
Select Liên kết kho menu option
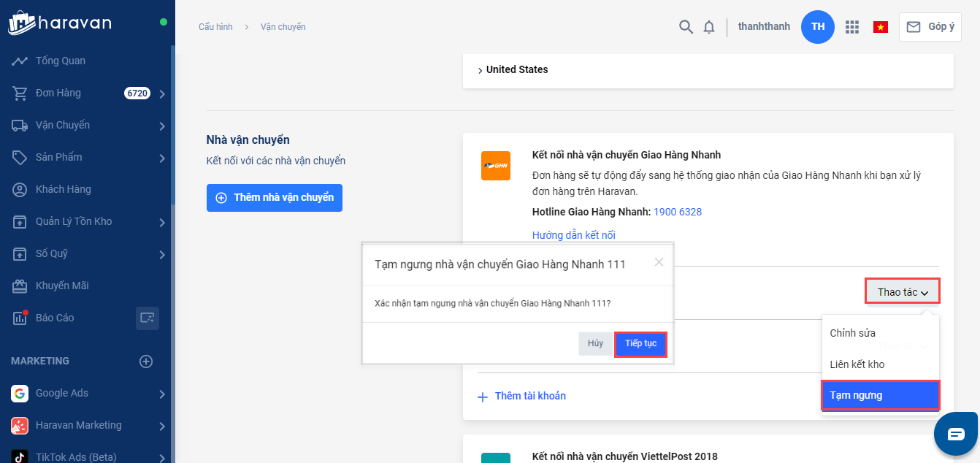857,364
